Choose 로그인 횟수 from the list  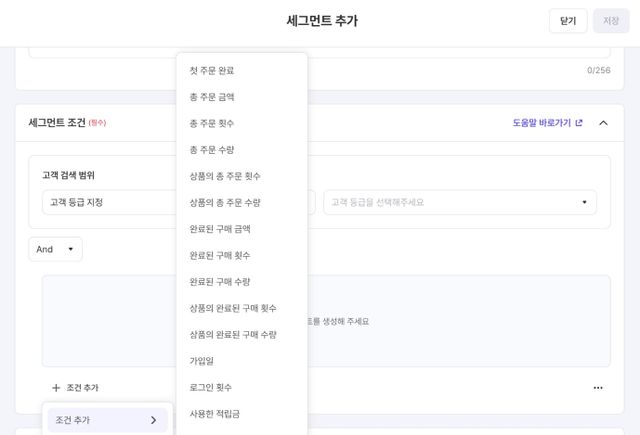coord(210,387)
